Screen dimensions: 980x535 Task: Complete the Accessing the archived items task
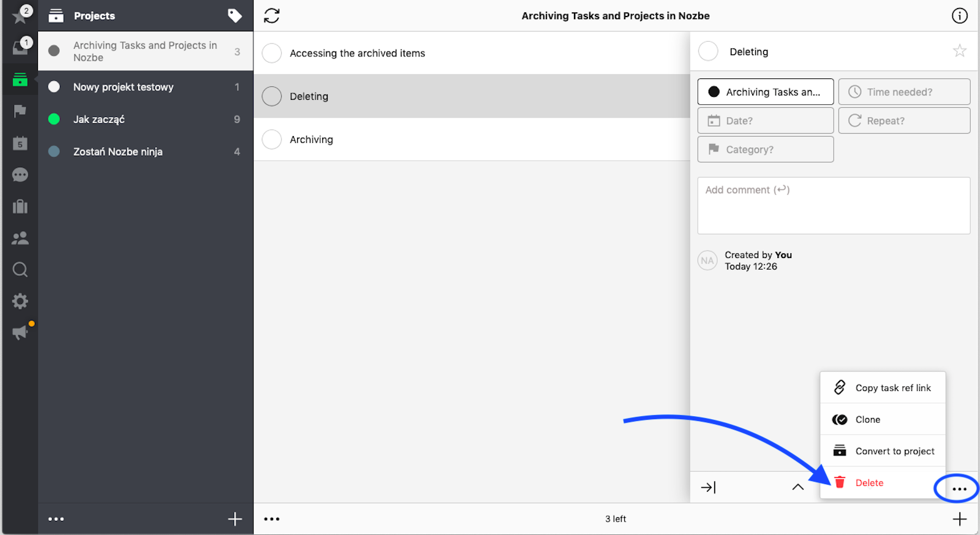coord(272,53)
